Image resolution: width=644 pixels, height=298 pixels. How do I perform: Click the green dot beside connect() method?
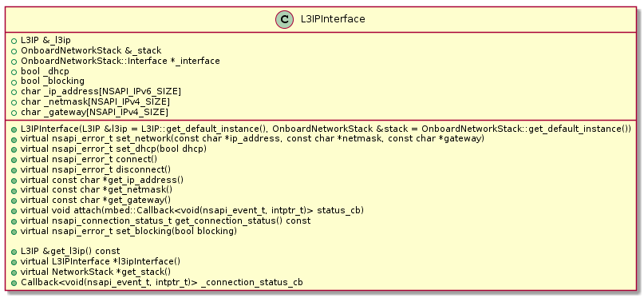[x=14, y=160]
